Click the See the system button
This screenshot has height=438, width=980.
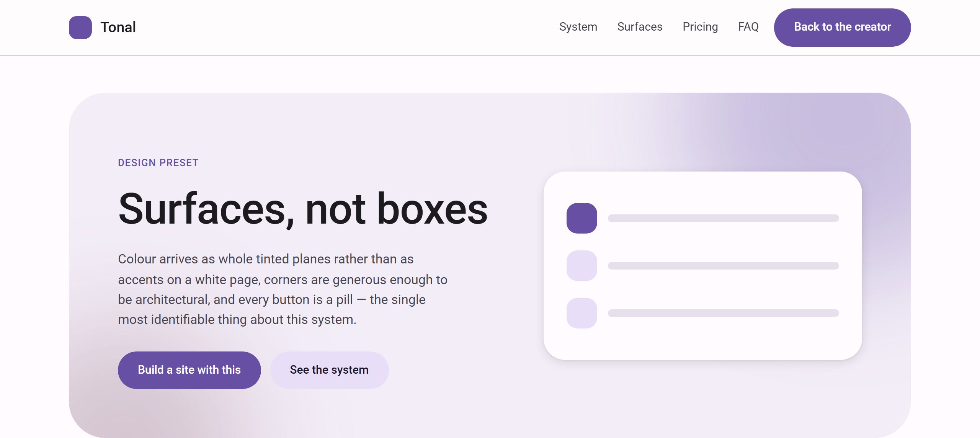click(x=329, y=370)
